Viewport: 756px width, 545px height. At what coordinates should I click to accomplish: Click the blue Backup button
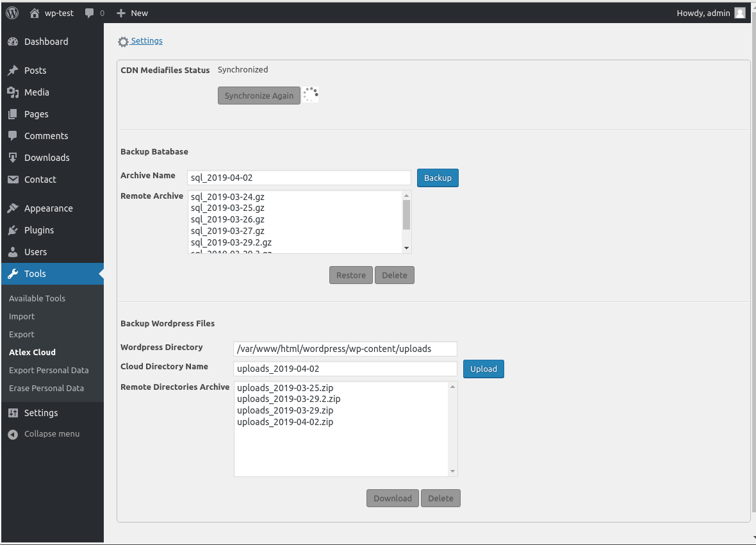click(438, 178)
